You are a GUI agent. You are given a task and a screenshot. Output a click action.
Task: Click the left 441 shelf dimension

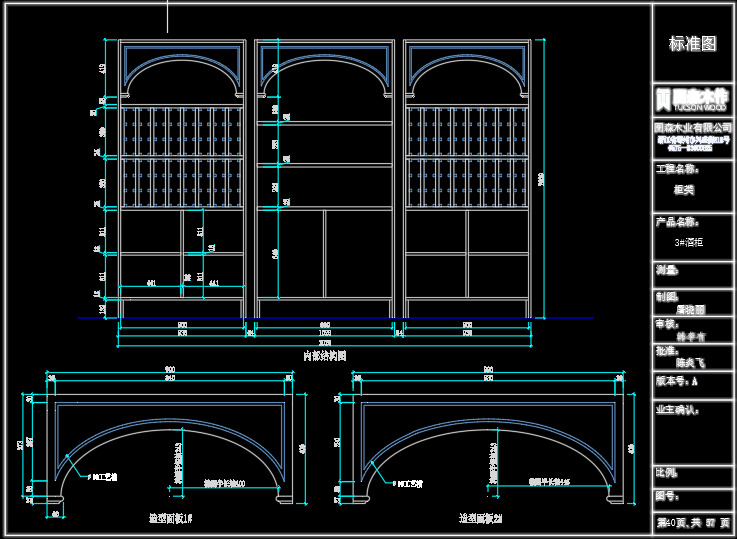click(x=151, y=283)
